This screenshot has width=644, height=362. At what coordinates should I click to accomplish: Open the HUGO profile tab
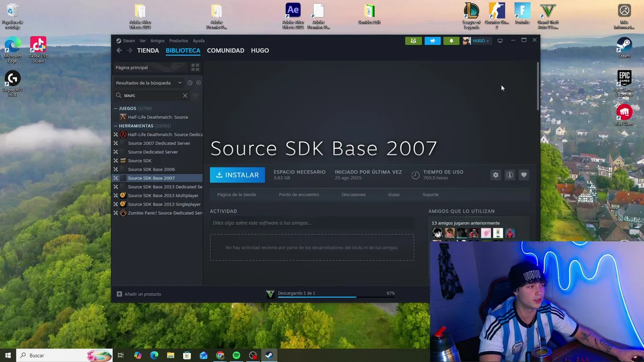click(x=260, y=50)
